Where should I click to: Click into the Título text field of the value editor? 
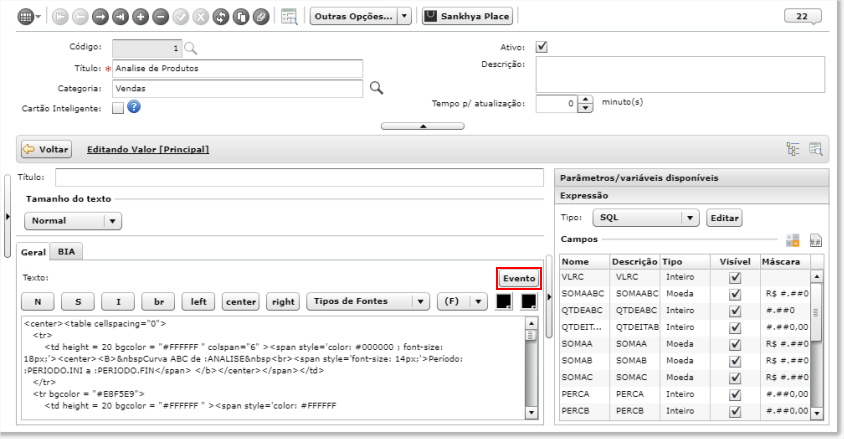(x=299, y=178)
